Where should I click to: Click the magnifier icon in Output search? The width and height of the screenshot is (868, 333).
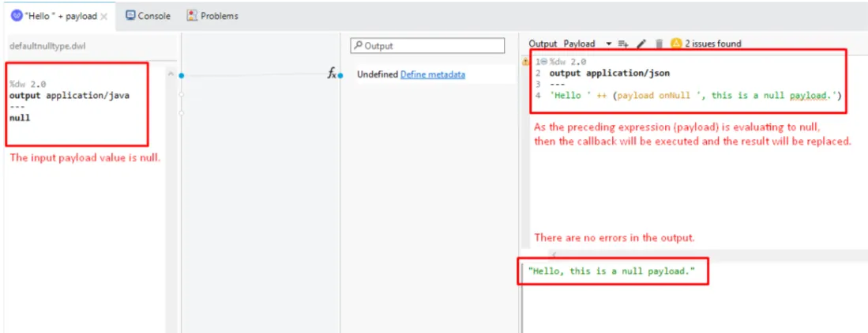click(359, 46)
